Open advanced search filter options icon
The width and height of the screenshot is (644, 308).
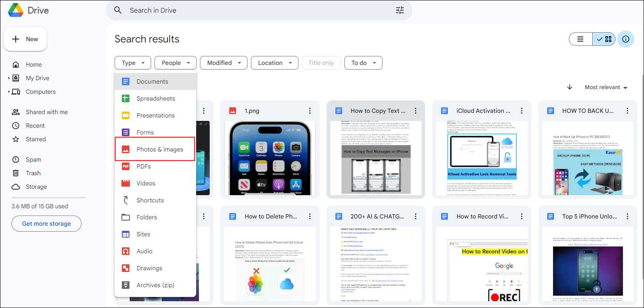[399, 10]
